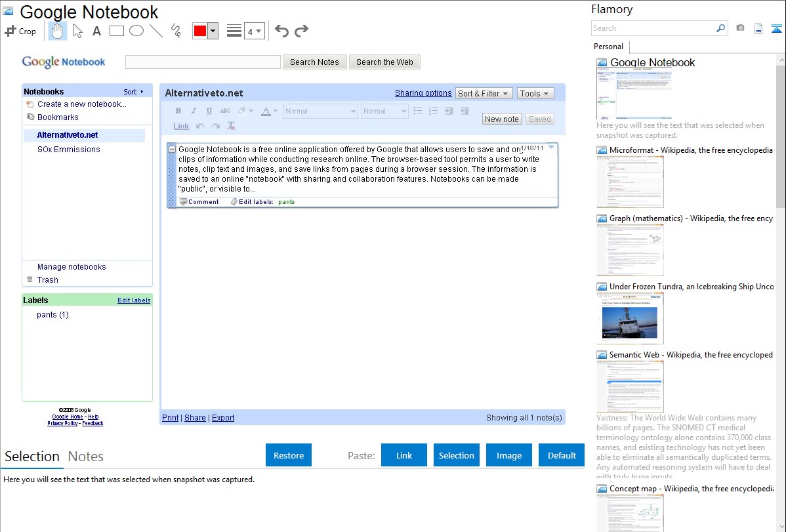Insert a numbered list in the note
Screen dimensions: 786x532
point(433,111)
